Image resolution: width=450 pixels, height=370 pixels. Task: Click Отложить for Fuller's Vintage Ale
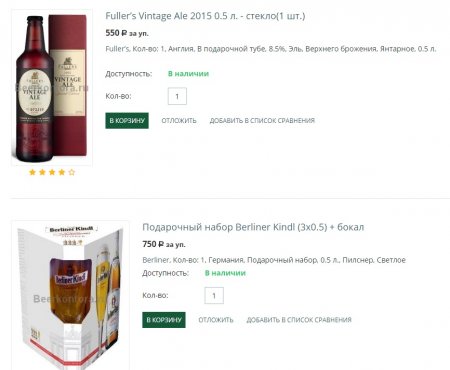[179, 121]
